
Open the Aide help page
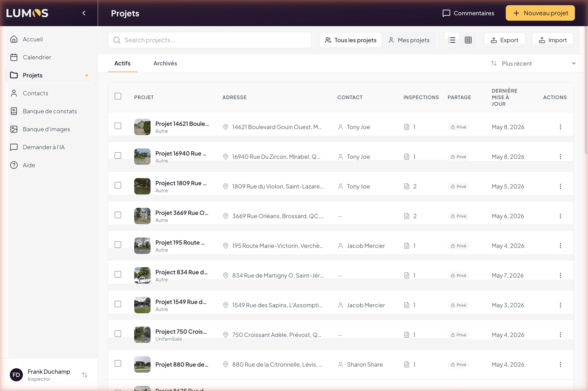pyautogui.click(x=49, y=165)
